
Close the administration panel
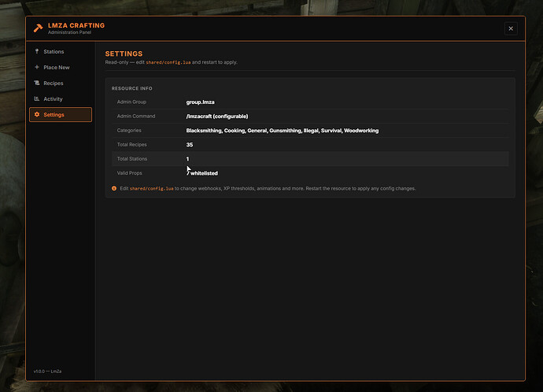pyautogui.click(x=511, y=29)
